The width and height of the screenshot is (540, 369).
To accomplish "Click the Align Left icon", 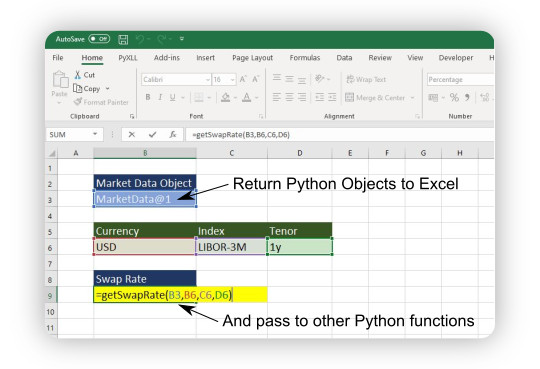I will pos(277,97).
